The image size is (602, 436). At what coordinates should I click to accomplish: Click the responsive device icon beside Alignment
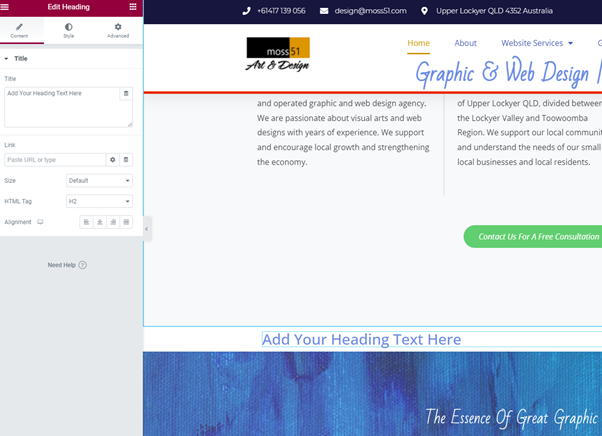pos(40,222)
